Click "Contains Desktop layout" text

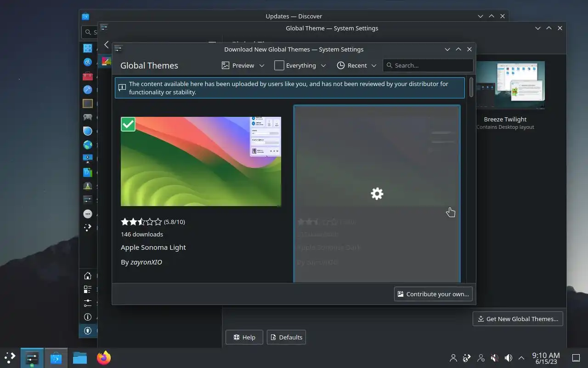[505, 127]
